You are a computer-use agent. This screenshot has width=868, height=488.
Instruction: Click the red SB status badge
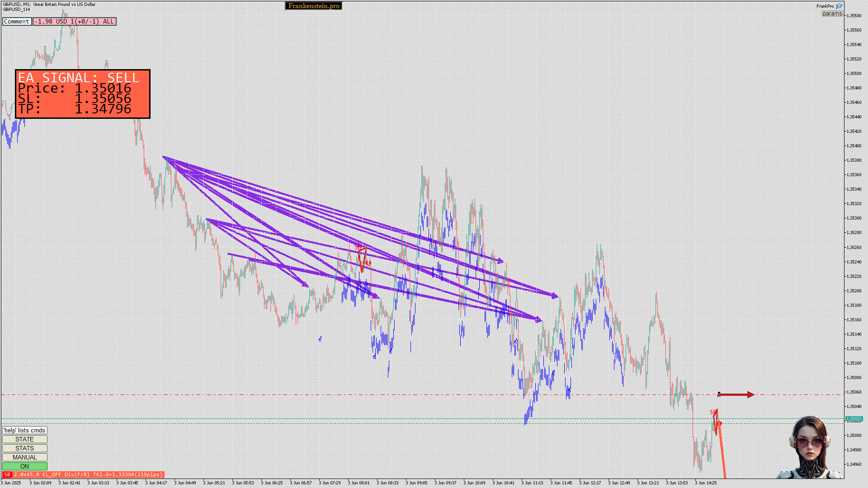[7, 474]
